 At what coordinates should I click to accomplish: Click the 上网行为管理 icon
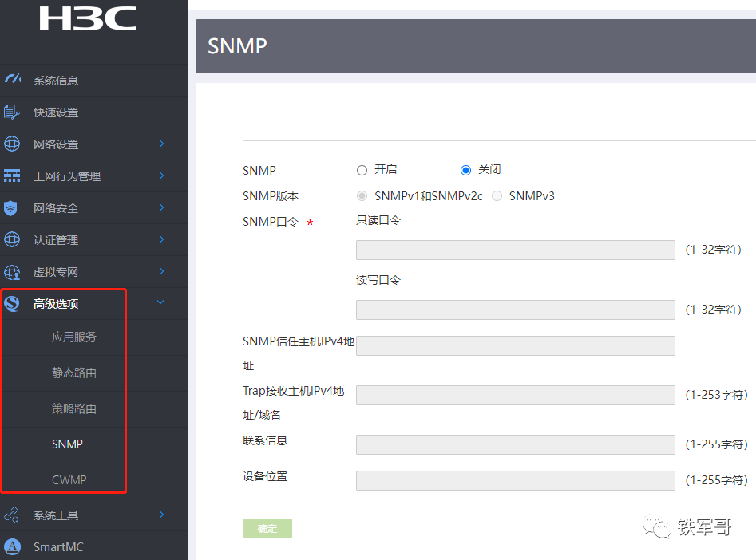click(x=12, y=176)
